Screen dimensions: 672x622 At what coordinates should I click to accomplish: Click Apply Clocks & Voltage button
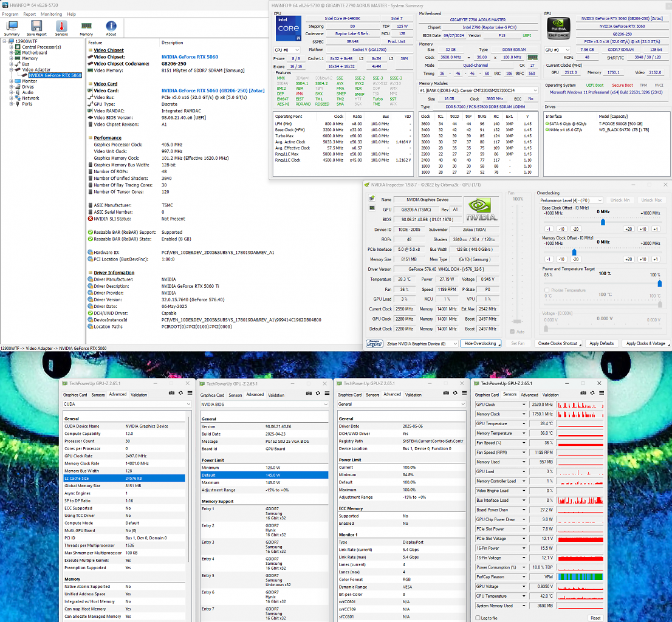645,344
